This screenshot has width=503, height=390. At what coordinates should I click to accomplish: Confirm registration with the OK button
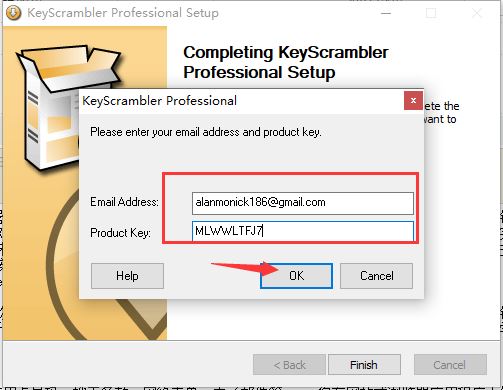pos(296,276)
